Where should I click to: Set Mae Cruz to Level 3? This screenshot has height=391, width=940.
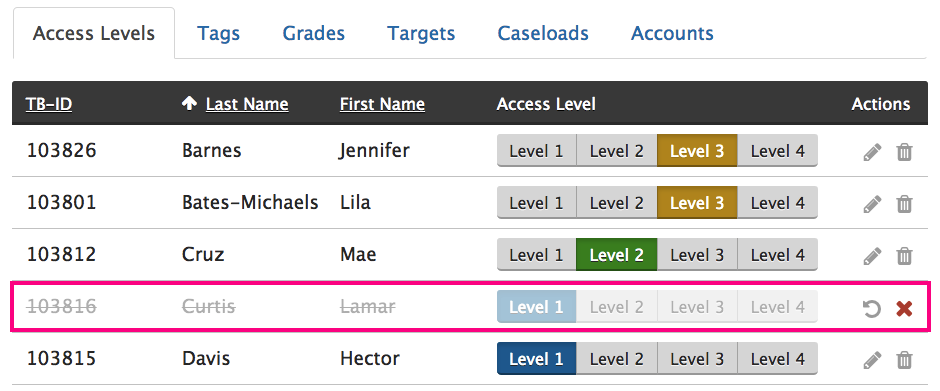[x=697, y=255]
